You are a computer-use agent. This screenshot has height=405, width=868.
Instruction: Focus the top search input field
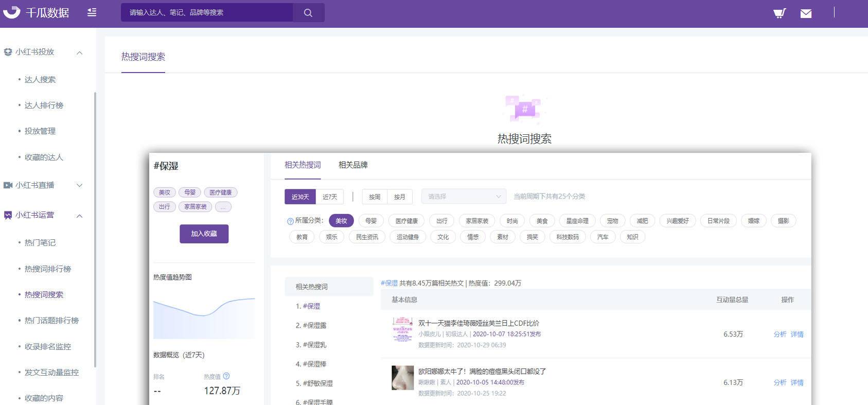(207, 12)
